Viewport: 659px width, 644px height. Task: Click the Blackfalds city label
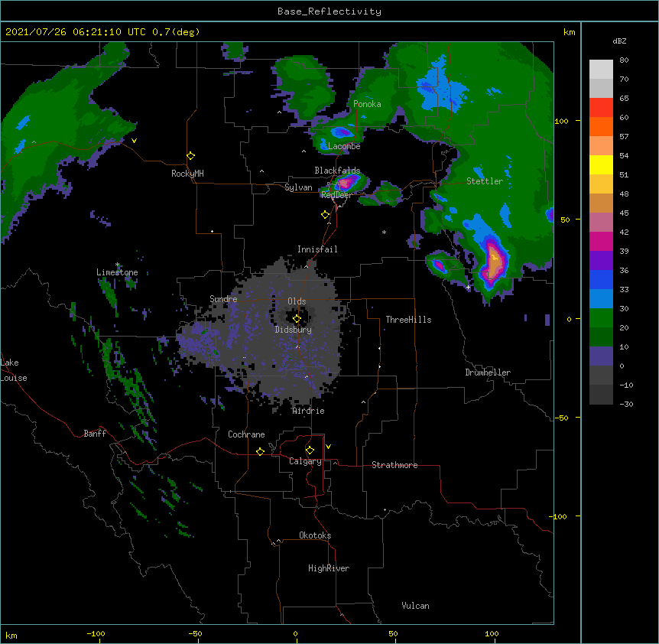337,171
